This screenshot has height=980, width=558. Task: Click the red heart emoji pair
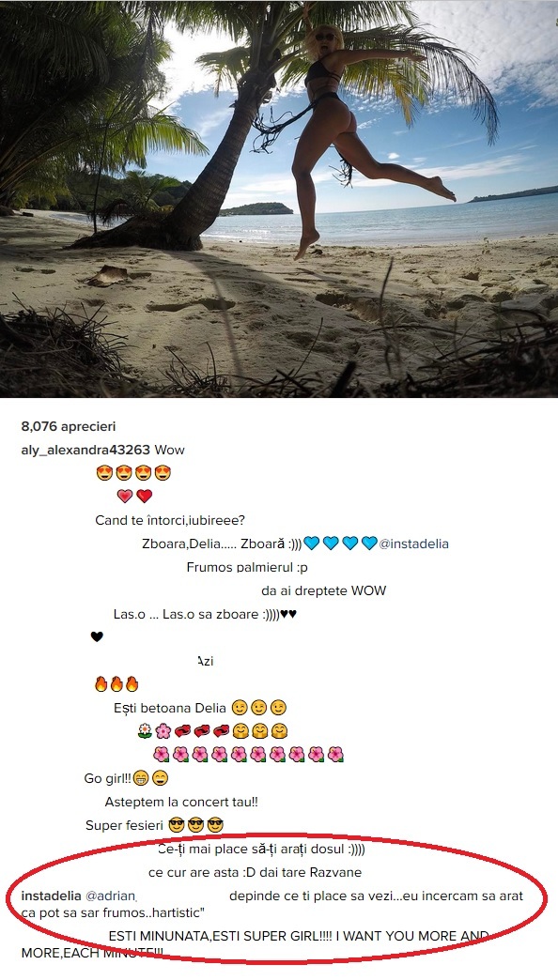click(x=134, y=497)
